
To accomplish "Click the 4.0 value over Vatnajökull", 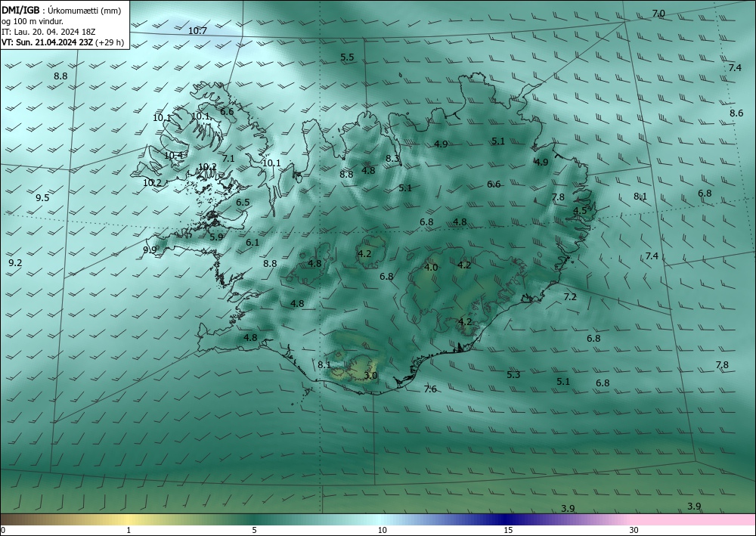I will tap(431, 267).
